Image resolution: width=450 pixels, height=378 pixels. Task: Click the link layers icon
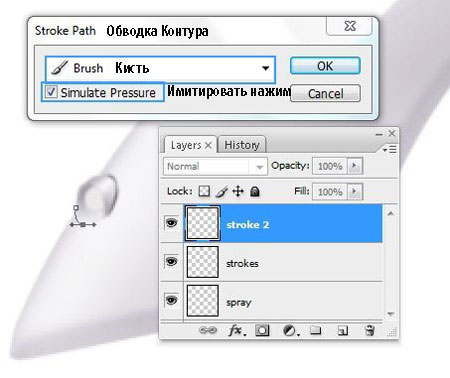pyautogui.click(x=208, y=330)
